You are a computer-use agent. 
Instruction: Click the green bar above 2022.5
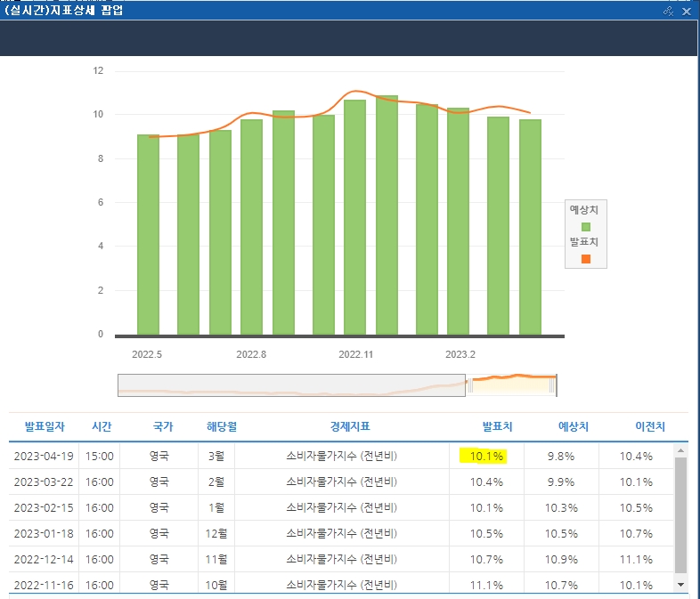pyautogui.click(x=148, y=235)
